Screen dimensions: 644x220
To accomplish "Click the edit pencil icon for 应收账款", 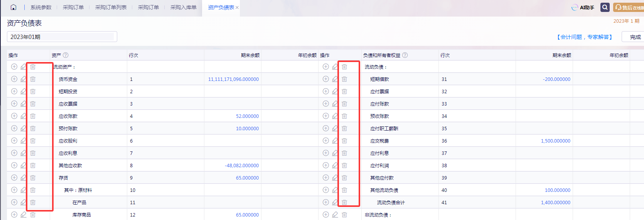I will pos(24,116).
